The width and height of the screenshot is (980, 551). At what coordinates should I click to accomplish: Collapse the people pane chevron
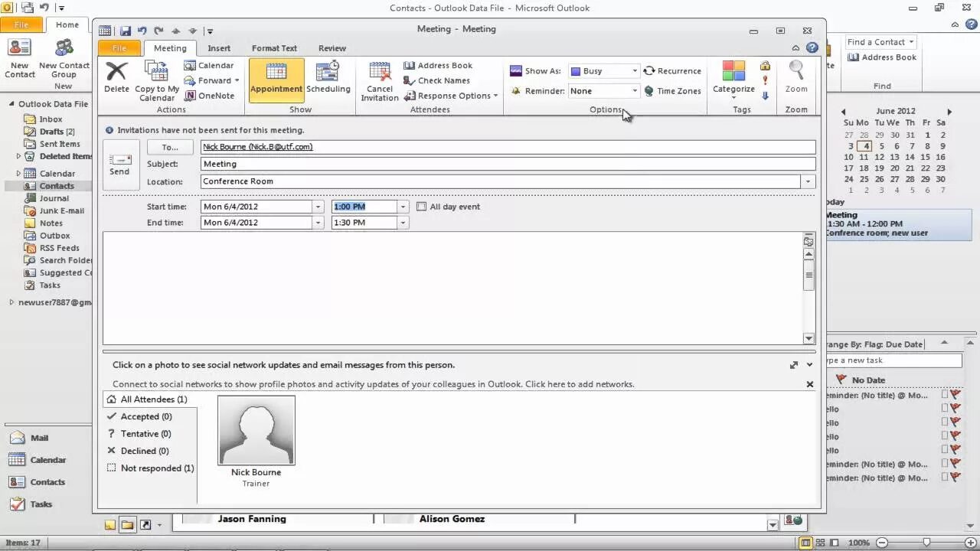tap(810, 365)
